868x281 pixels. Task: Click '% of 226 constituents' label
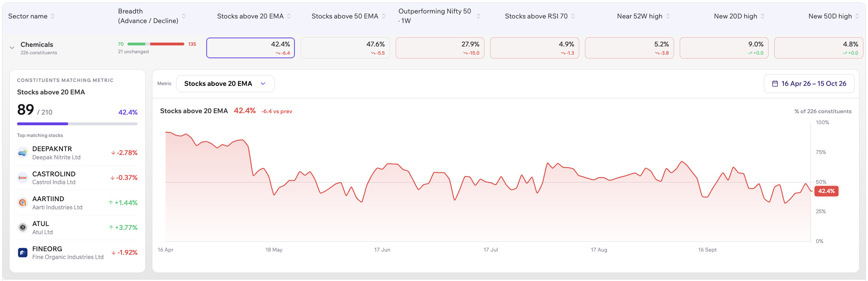coord(823,111)
